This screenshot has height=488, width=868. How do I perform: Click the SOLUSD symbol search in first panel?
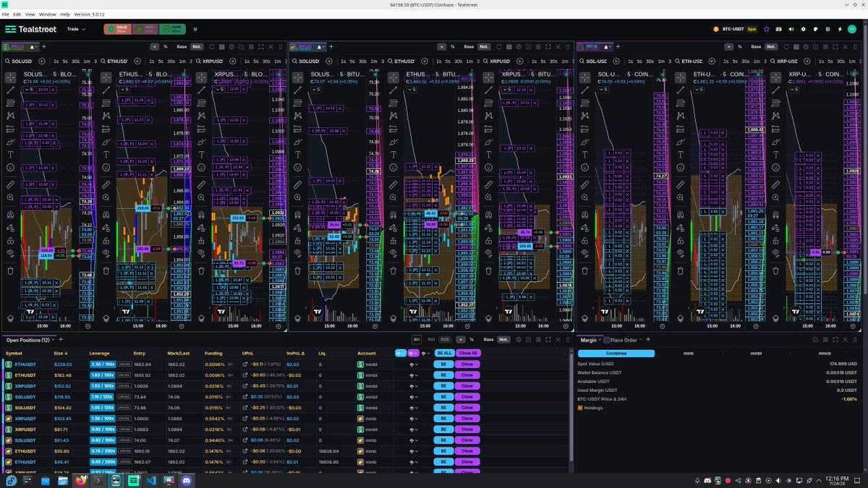pyautogui.click(x=20, y=61)
